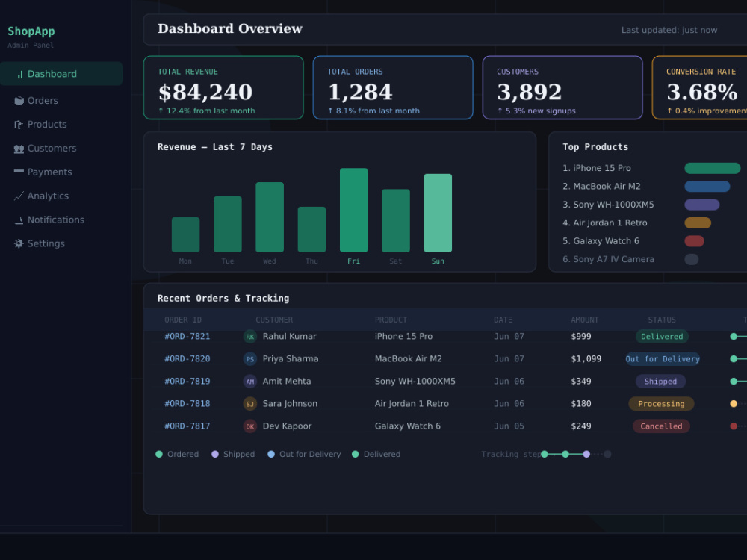Open order link #ORD-7817
Image resolution: width=747 pixels, height=560 pixels.
(187, 426)
